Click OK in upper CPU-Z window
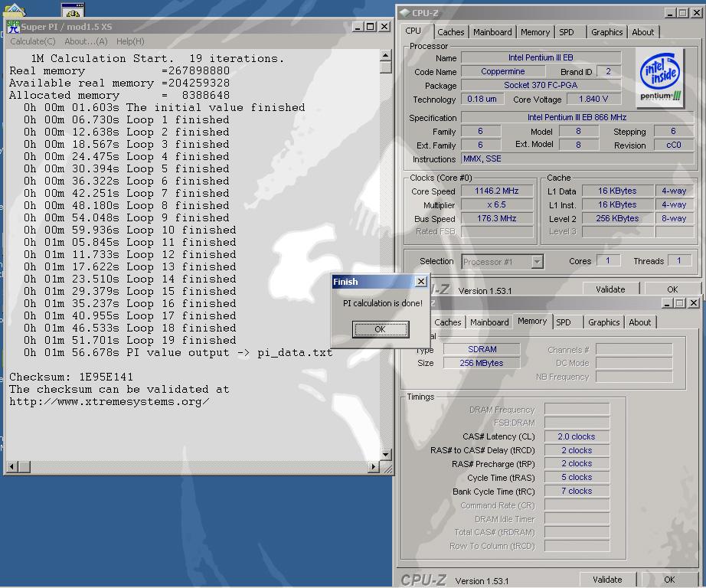The image size is (706, 588). pyautogui.click(x=672, y=289)
